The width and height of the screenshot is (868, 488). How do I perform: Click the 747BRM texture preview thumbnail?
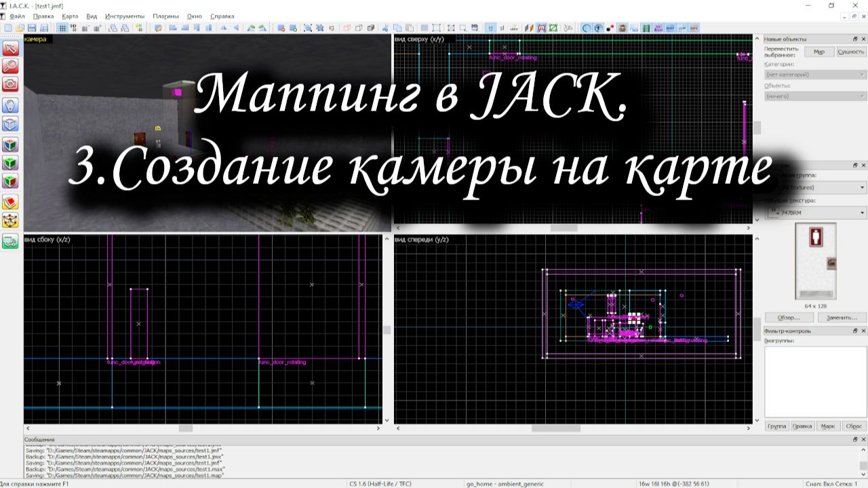[x=816, y=261]
